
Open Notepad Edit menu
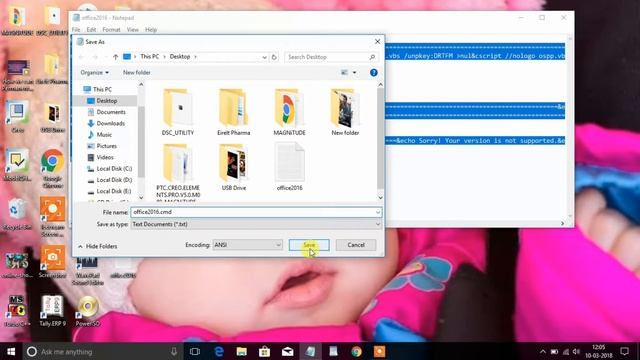pos(91,30)
